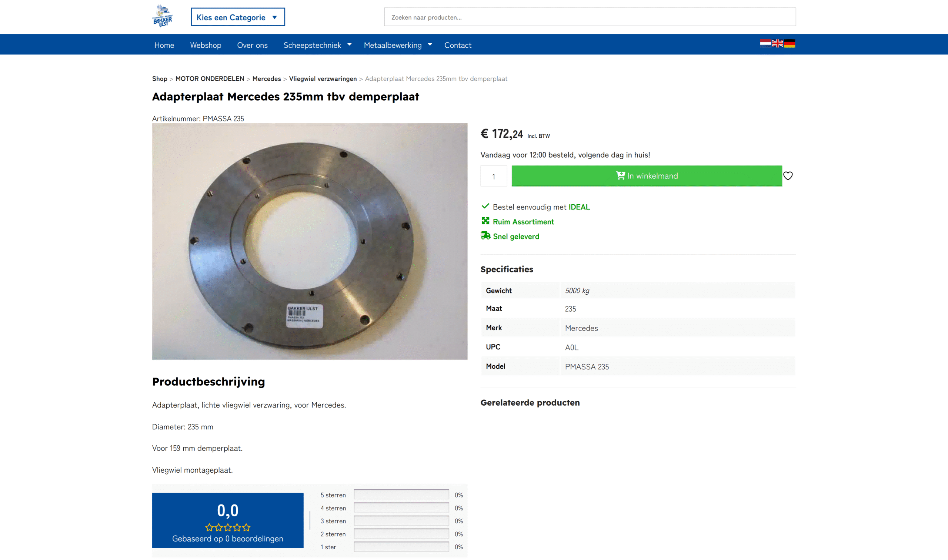Follow the Vliegwiel verzwaringen breadcrumb link
Image resolution: width=948 pixels, height=560 pixels.
(x=323, y=79)
